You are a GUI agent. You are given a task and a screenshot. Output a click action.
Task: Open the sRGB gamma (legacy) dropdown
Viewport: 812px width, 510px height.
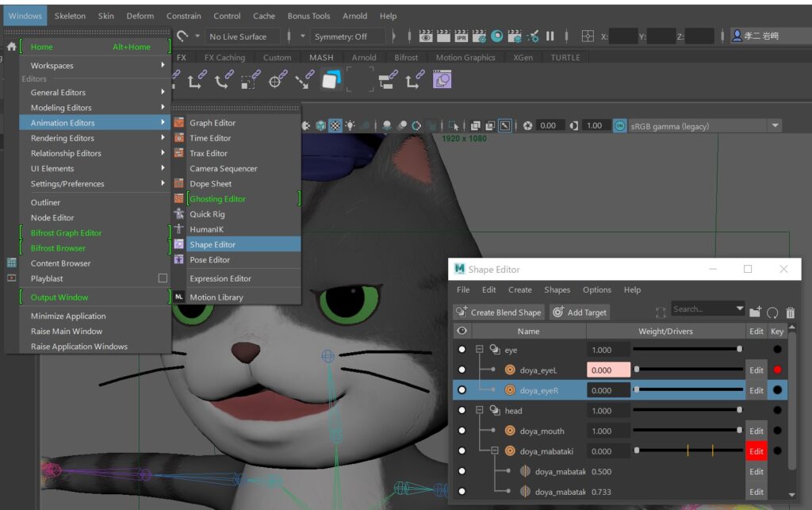click(704, 126)
